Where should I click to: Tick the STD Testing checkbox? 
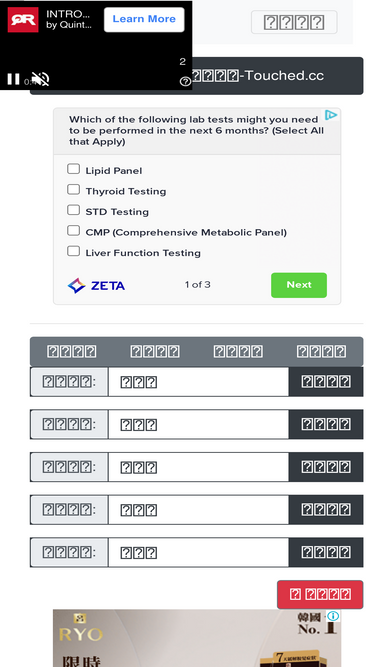pos(74,210)
